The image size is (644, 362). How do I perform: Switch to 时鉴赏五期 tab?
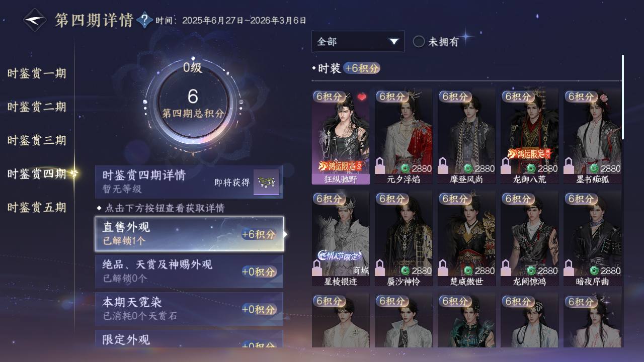37,207
